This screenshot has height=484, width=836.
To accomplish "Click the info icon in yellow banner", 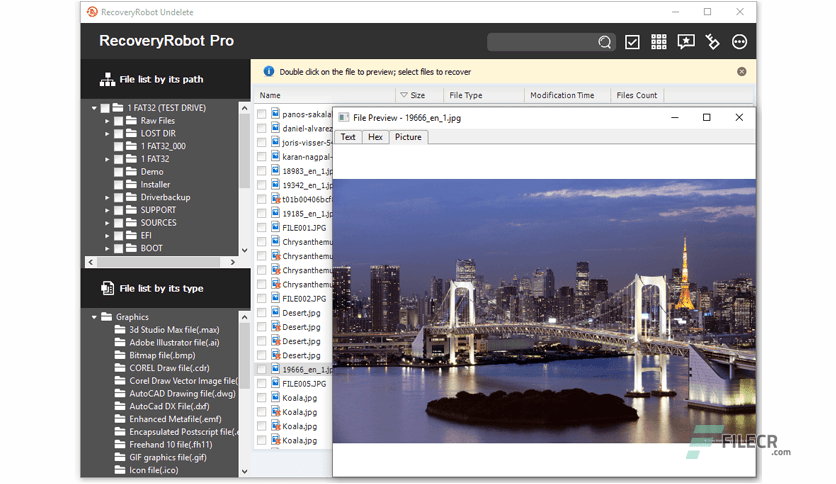I will coord(269,71).
